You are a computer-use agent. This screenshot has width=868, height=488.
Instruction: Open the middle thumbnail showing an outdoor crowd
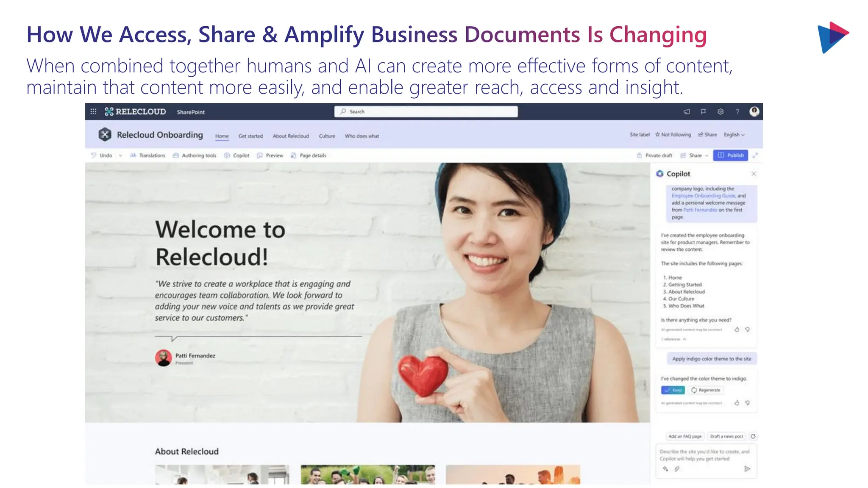[x=367, y=474]
